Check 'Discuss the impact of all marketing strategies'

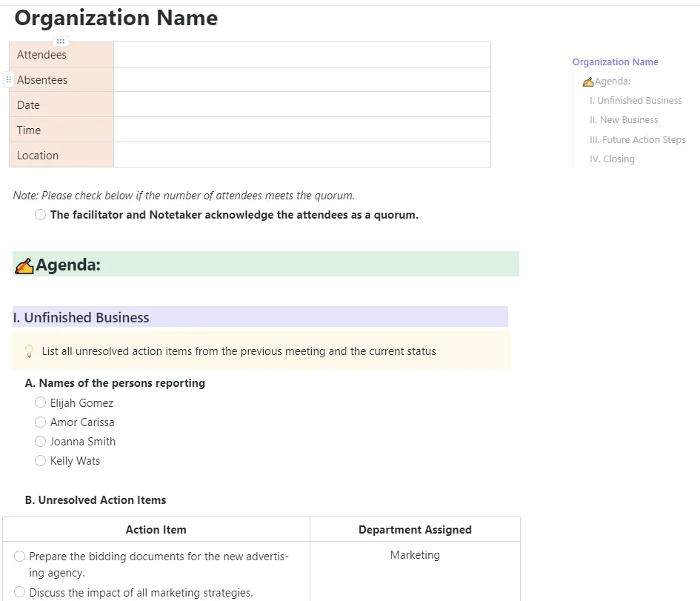pyautogui.click(x=20, y=592)
